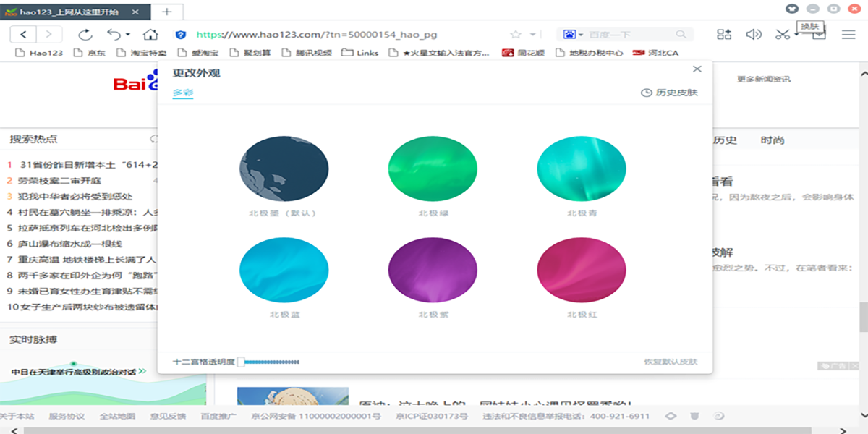Open the Hao123 bookmark
Image resolution: width=868 pixels, height=434 pixels.
click(40, 53)
